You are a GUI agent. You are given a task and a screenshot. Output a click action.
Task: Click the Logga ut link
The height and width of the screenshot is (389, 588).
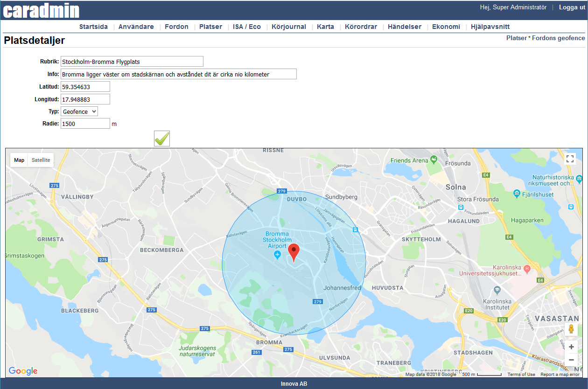pyautogui.click(x=572, y=7)
